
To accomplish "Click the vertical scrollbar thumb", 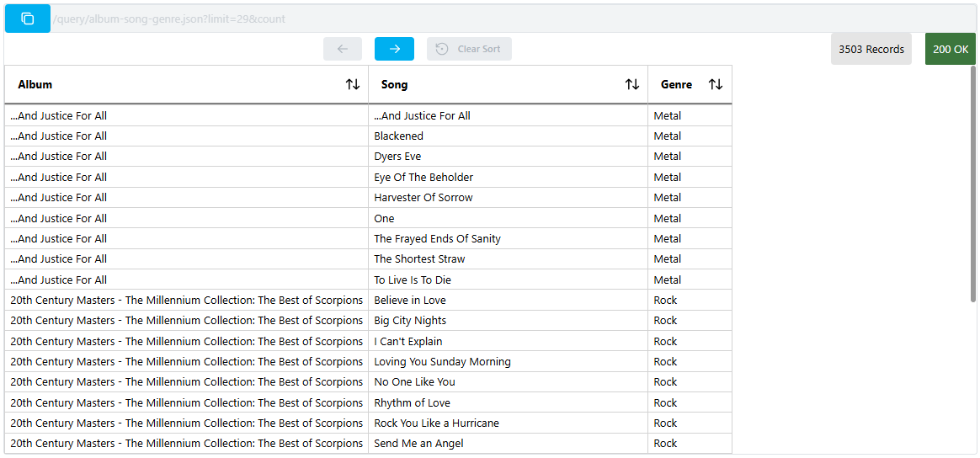I will point(973,185).
